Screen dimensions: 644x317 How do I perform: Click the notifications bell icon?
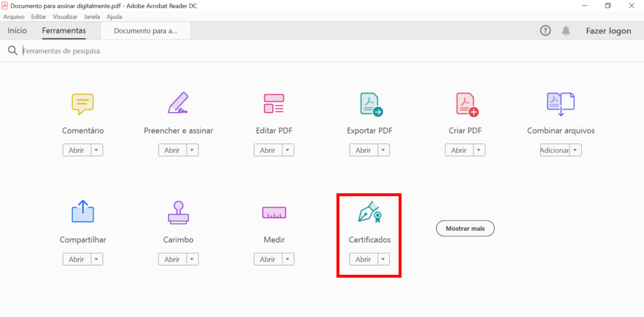click(566, 31)
